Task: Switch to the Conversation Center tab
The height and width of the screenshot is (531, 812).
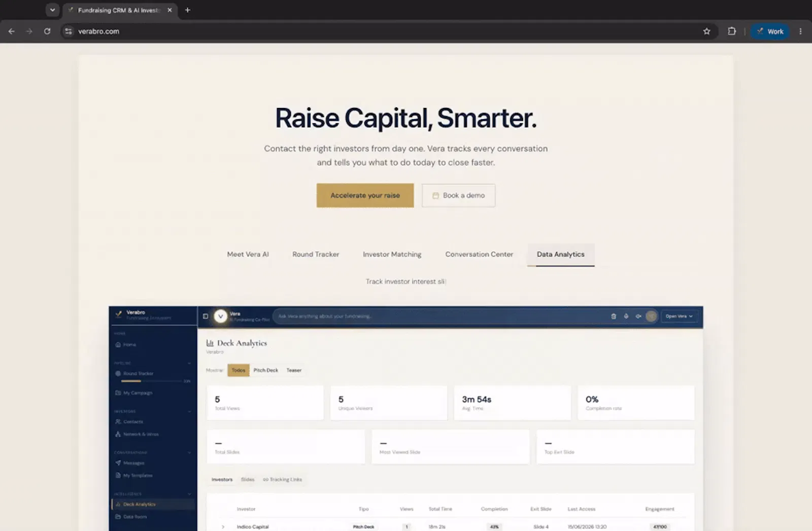Action: [479, 254]
